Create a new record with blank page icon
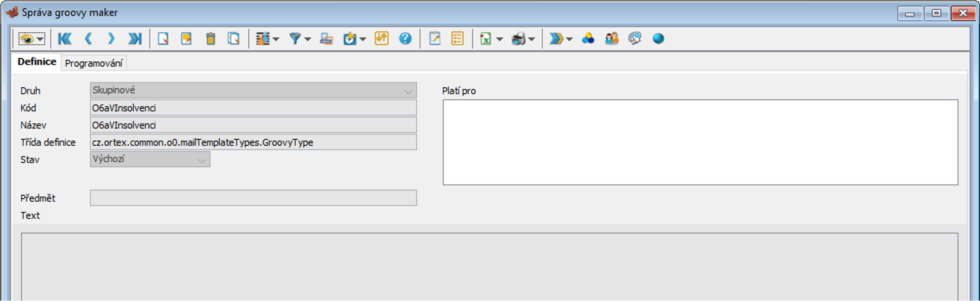 point(163,39)
